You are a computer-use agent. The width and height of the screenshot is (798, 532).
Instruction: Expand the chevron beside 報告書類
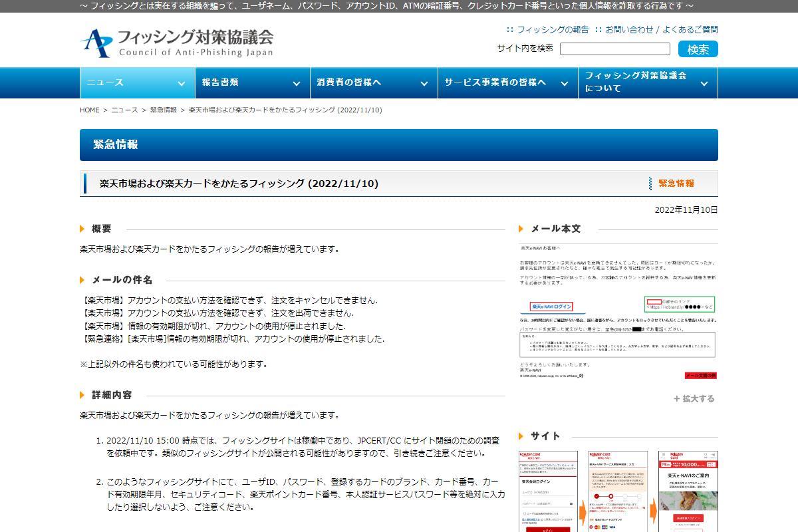point(296,83)
